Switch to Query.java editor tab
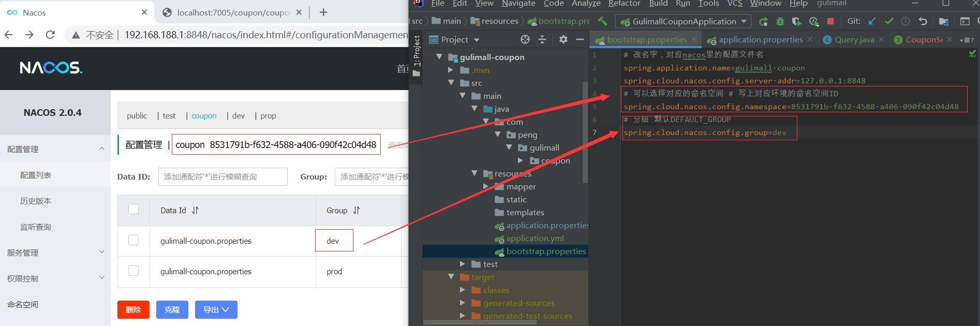The image size is (980, 326). click(x=854, y=39)
